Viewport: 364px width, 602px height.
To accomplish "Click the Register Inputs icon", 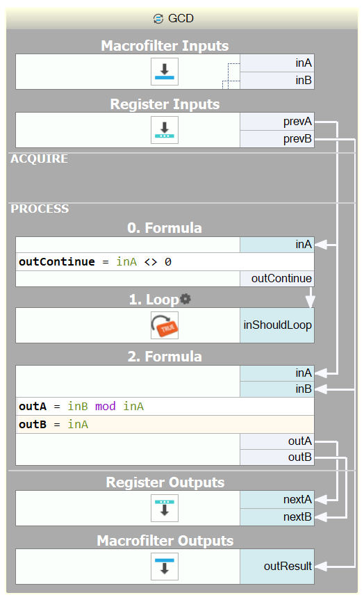I will [165, 130].
